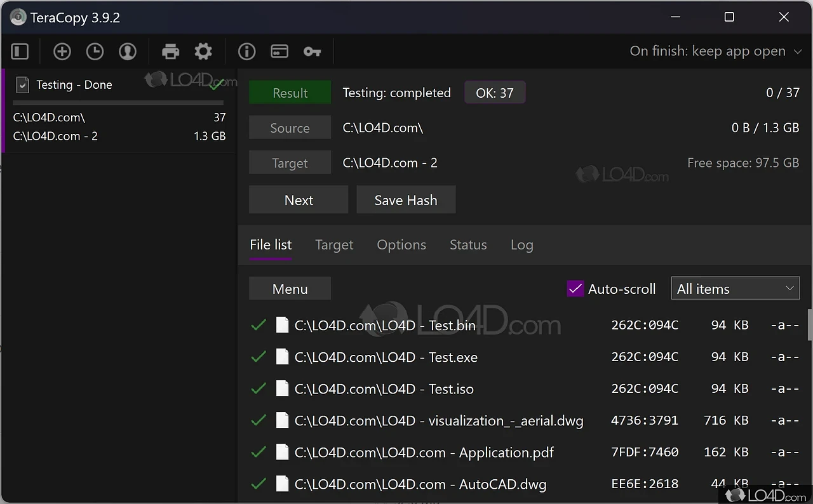Viewport: 813px width, 504px height.
Task: Toggle the sidebar panel icon
Action: point(19,51)
